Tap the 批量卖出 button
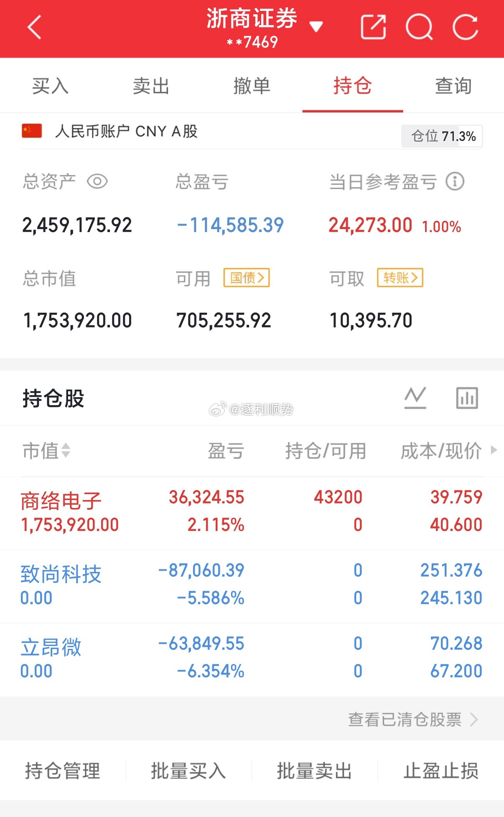The image size is (504, 817). 315,771
